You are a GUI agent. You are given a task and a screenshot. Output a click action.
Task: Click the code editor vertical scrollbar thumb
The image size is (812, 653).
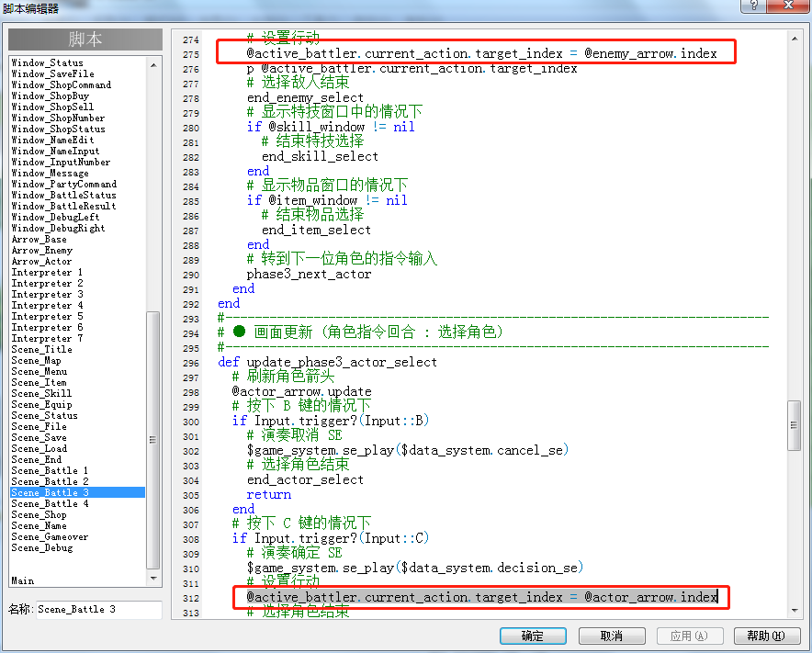[x=794, y=425]
